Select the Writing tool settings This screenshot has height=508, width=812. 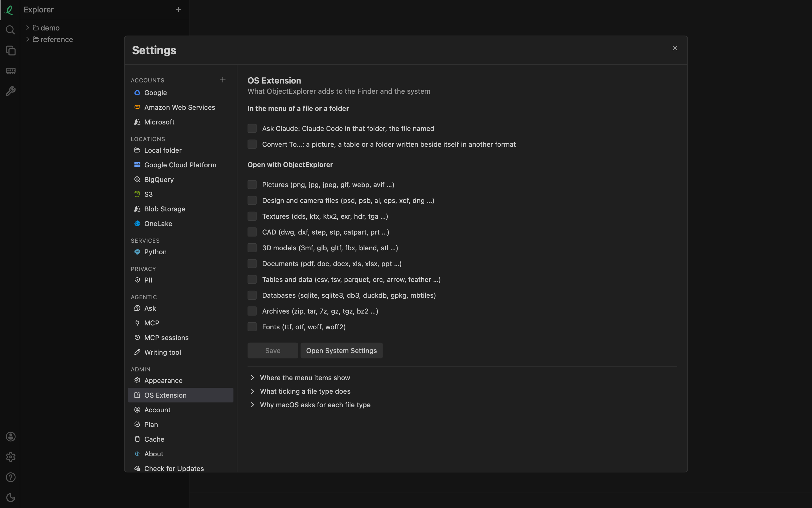point(180,352)
